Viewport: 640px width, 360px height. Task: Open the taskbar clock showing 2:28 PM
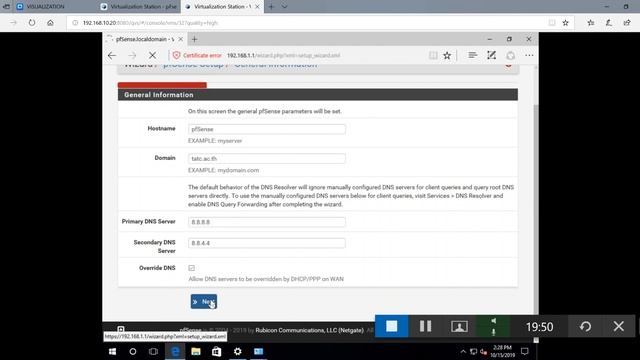point(502,351)
